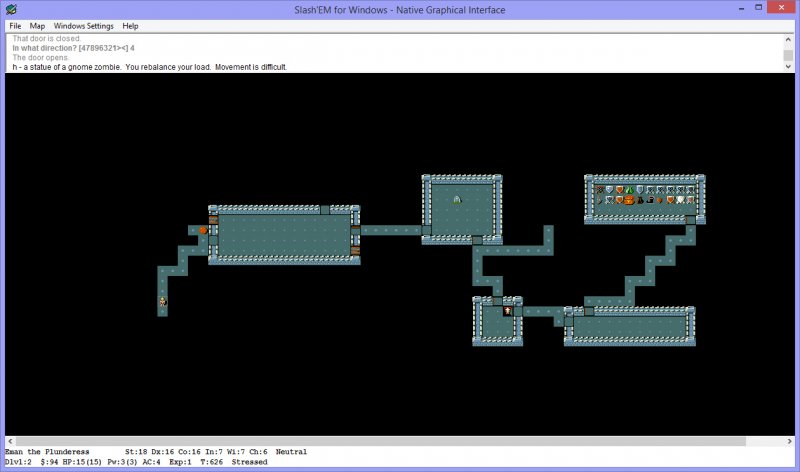Select the last armor in the shop top row
Viewport: 800px width, 472px height.
tap(690, 189)
